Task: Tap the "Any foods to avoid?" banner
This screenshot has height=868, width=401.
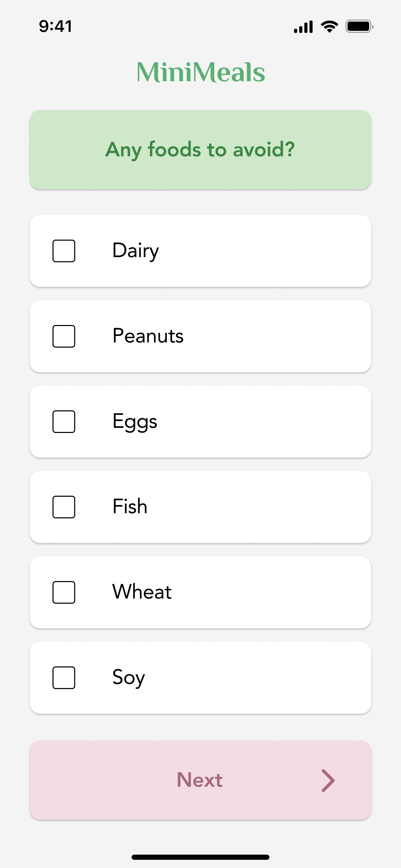Action: point(200,150)
